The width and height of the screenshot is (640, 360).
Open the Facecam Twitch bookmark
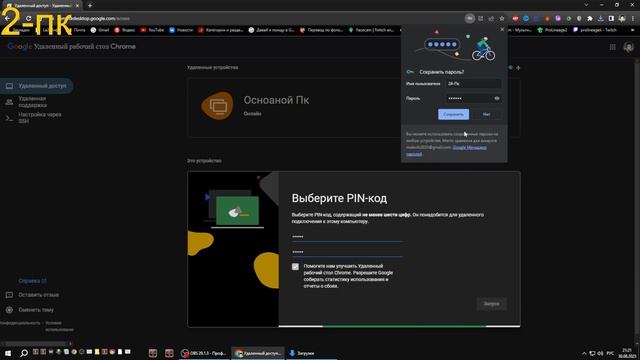click(371, 30)
